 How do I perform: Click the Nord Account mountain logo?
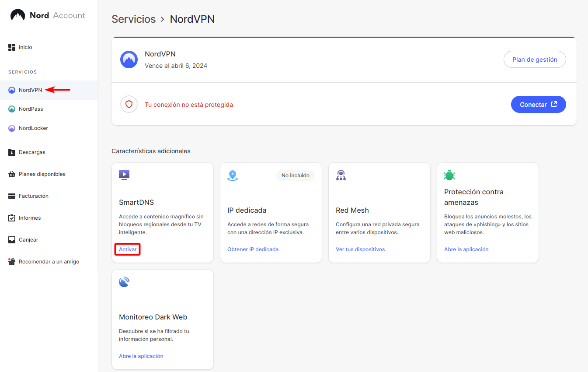18,15
